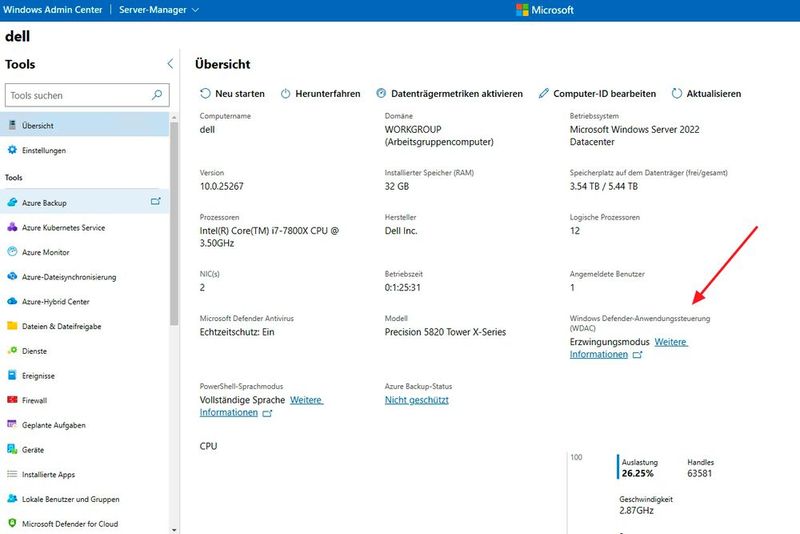Click the Azure-Hybrid Center cloud icon
The image size is (800, 534).
12,301
